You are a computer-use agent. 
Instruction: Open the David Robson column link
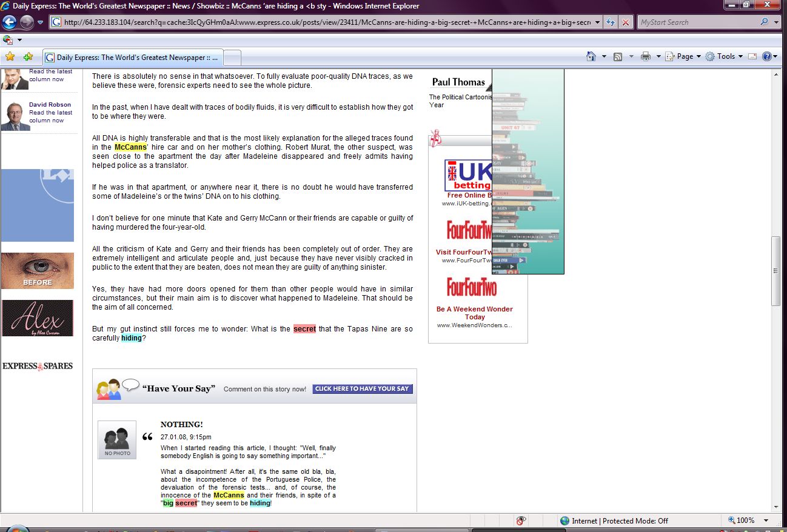click(50, 105)
